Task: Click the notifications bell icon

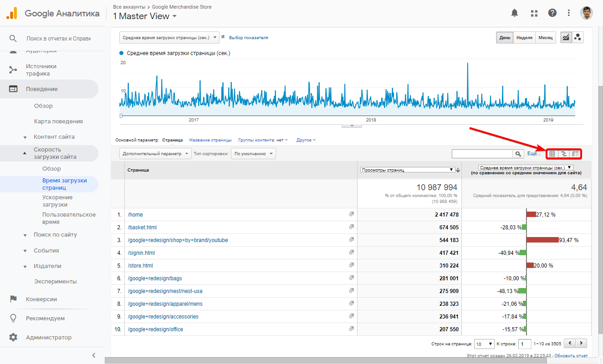Action: [515, 13]
